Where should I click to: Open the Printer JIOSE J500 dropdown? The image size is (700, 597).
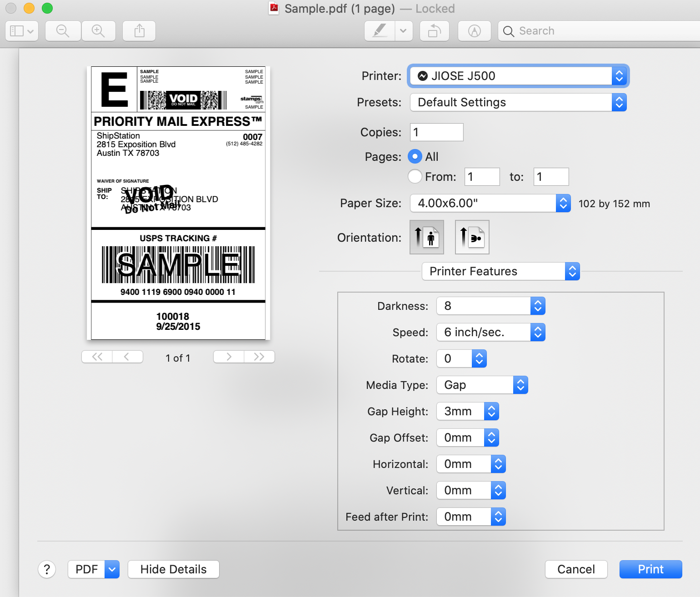coord(518,76)
